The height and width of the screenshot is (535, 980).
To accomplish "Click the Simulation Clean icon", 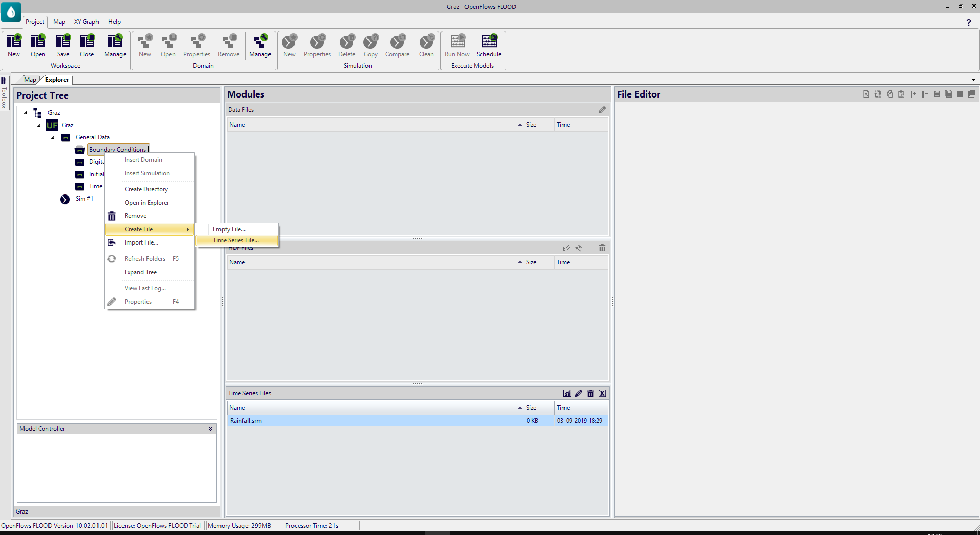I will (426, 45).
